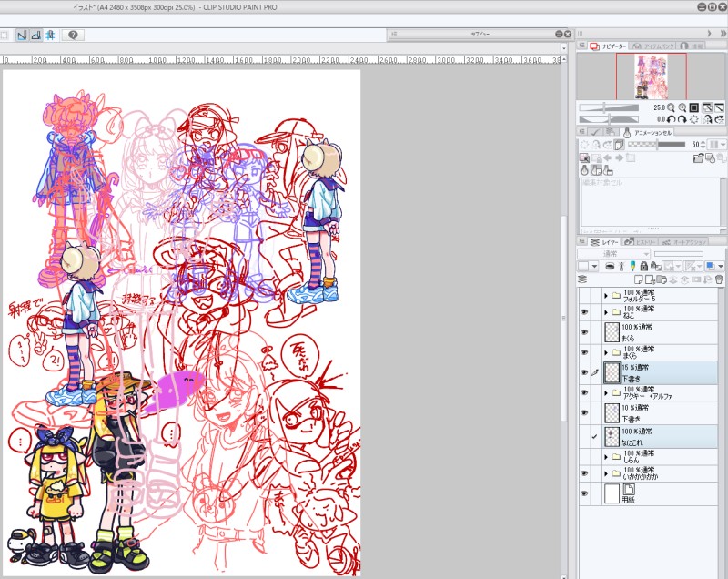Click Navigator panel menu icon

tap(581, 46)
